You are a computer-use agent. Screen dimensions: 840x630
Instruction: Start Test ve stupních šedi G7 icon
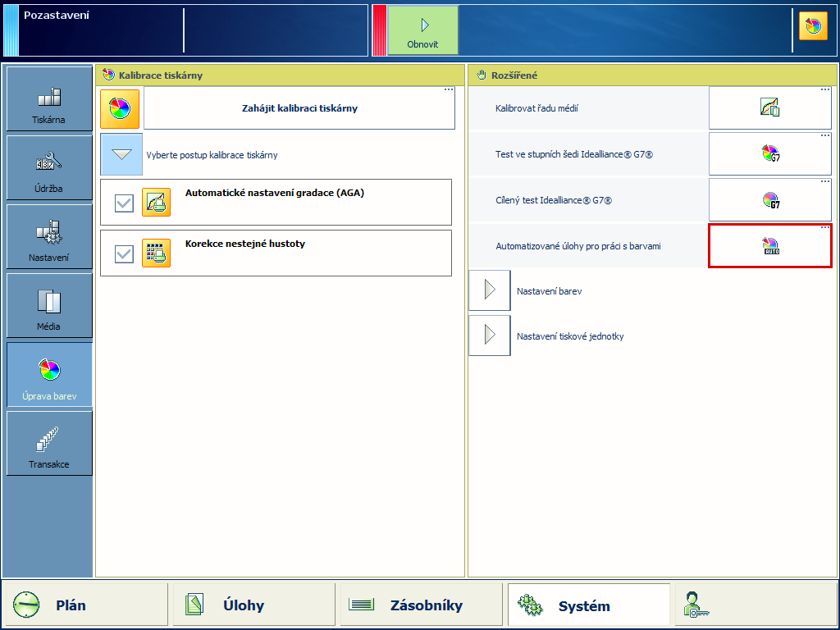click(x=769, y=153)
